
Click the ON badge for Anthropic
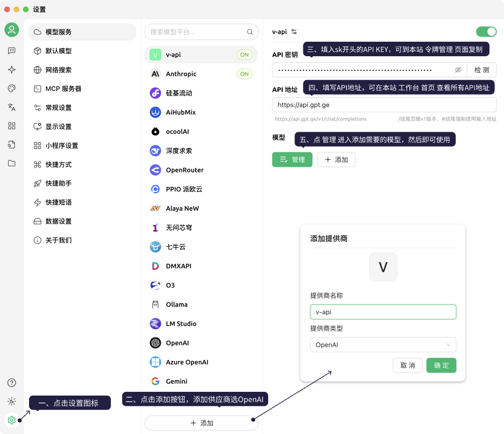[x=244, y=74]
